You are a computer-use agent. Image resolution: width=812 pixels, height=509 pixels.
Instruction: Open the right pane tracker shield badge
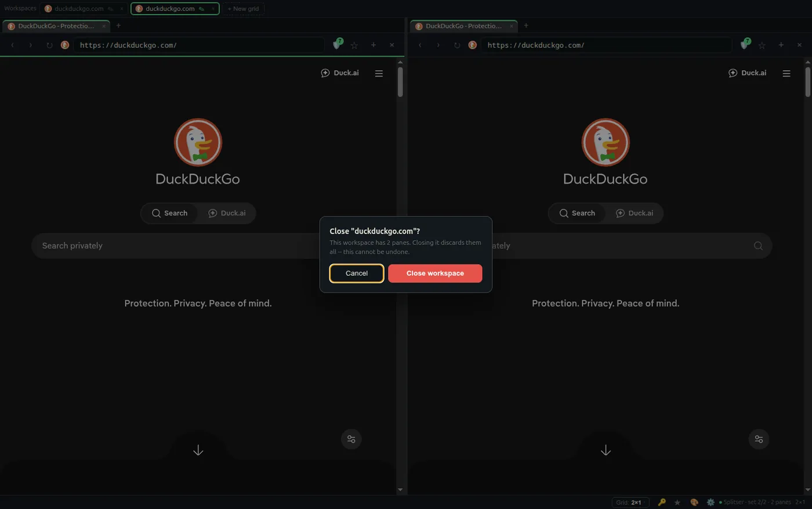tap(745, 44)
